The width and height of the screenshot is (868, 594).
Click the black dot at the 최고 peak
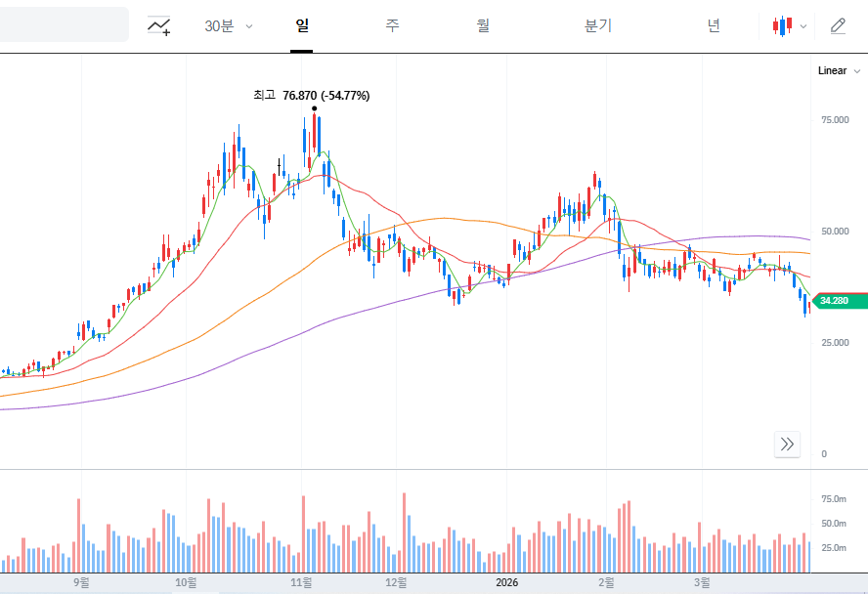[314, 108]
